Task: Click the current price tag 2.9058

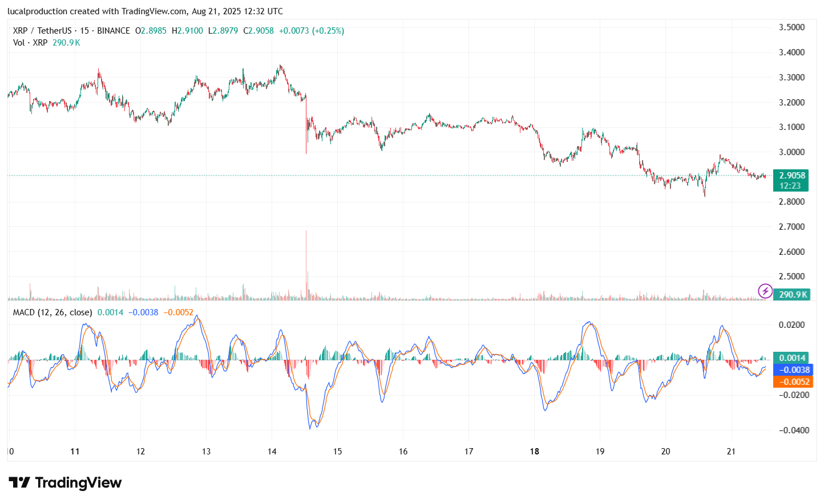Action: tap(792, 176)
